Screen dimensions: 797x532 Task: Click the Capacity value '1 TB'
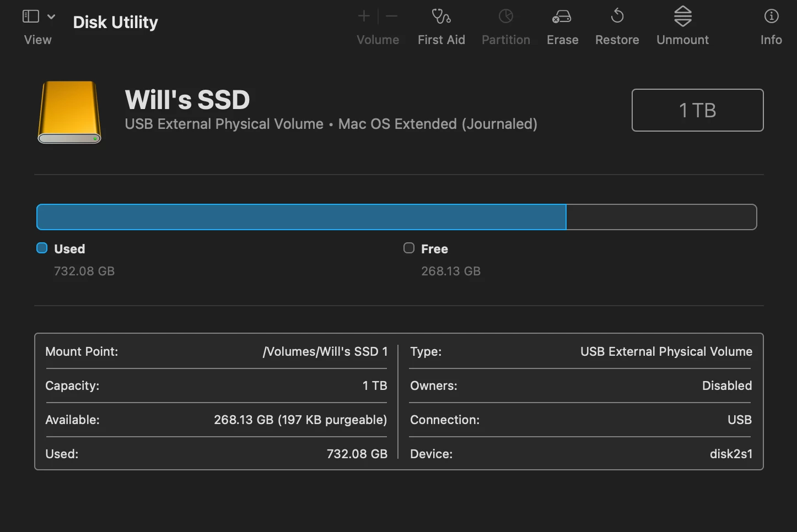click(x=375, y=386)
